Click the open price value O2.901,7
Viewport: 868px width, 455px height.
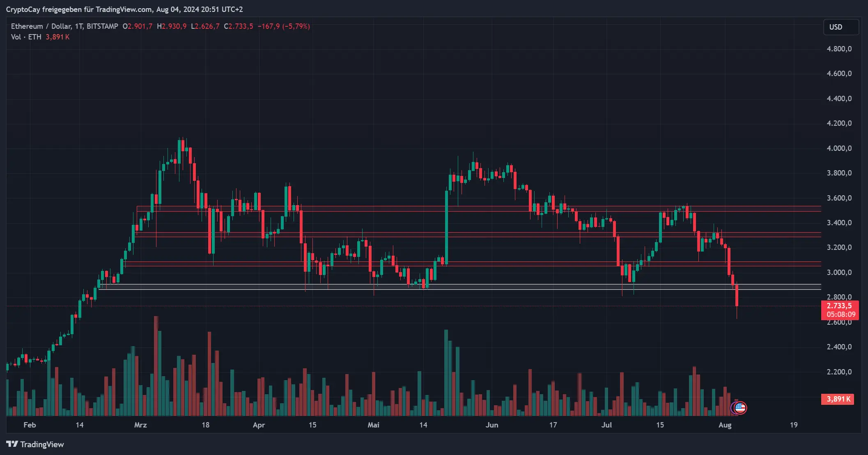coord(138,26)
